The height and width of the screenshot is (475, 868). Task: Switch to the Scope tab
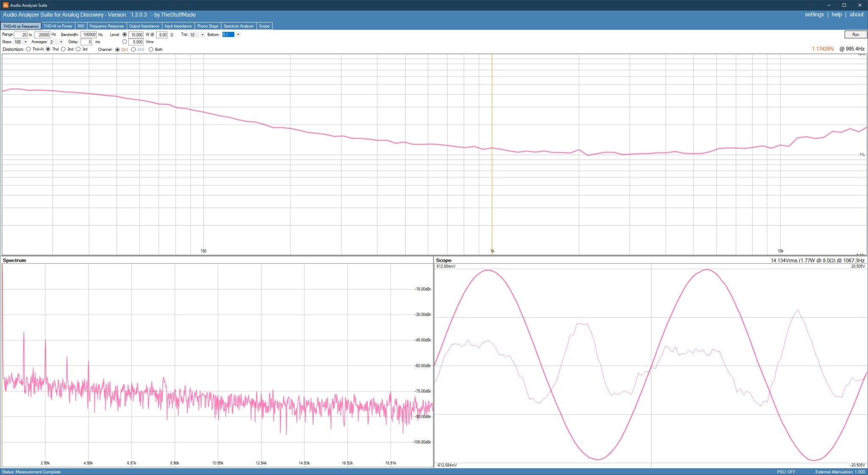[x=264, y=26]
